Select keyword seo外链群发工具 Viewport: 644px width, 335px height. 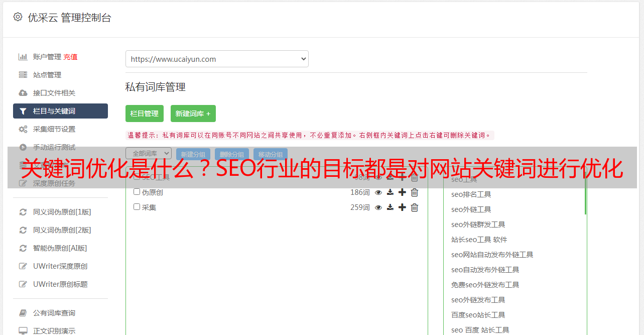point(478,225)
